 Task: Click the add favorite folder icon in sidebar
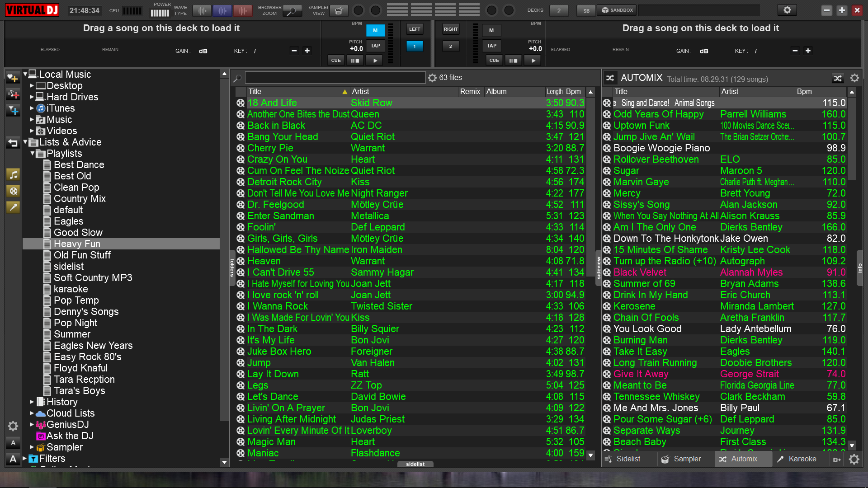click(13, 78)
